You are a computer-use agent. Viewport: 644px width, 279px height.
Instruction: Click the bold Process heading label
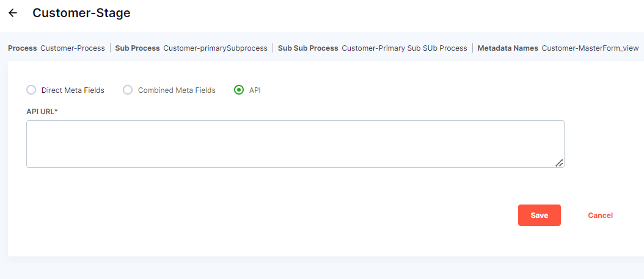click(23, 48)
